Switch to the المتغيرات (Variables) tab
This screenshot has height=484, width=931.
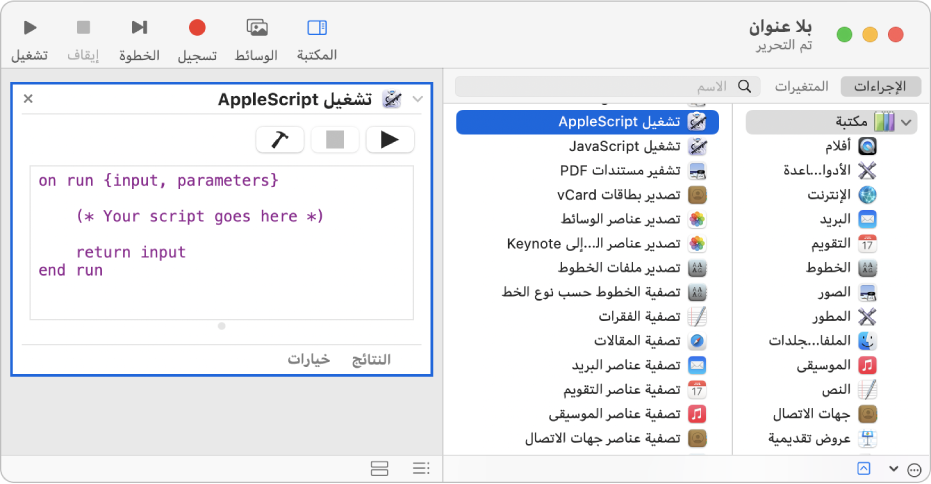tap(802, 86)
